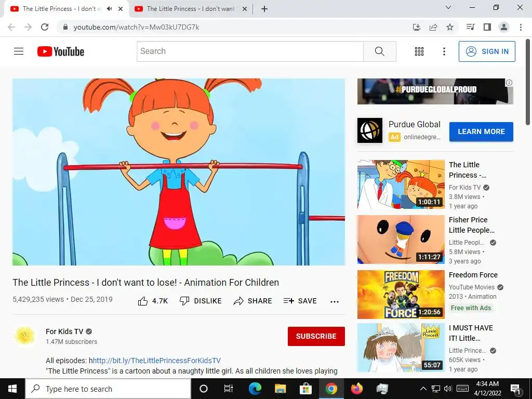Open the bit.ly TheLittlePrincessForKidsTV link
The height and width of the screenshot is (399, 532).
click(157, 361)
